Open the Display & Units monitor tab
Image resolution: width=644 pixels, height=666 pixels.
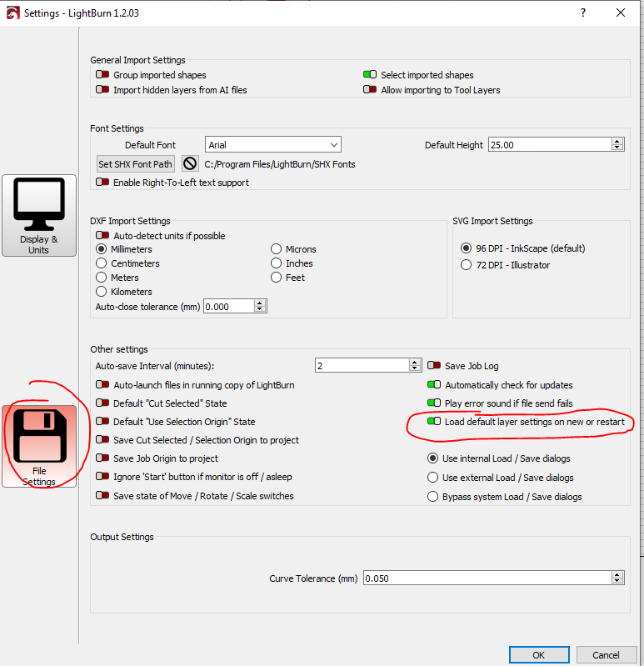pyautogui.click(x=39, y=215)
